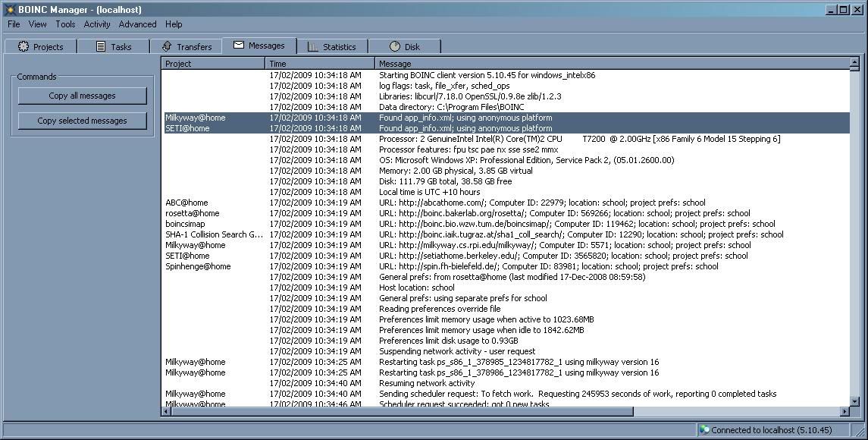This screenshot has width=868, height=440.
Task: Select the 'Disk: 111.79 GB total' row
Action: tap(506, 181)
